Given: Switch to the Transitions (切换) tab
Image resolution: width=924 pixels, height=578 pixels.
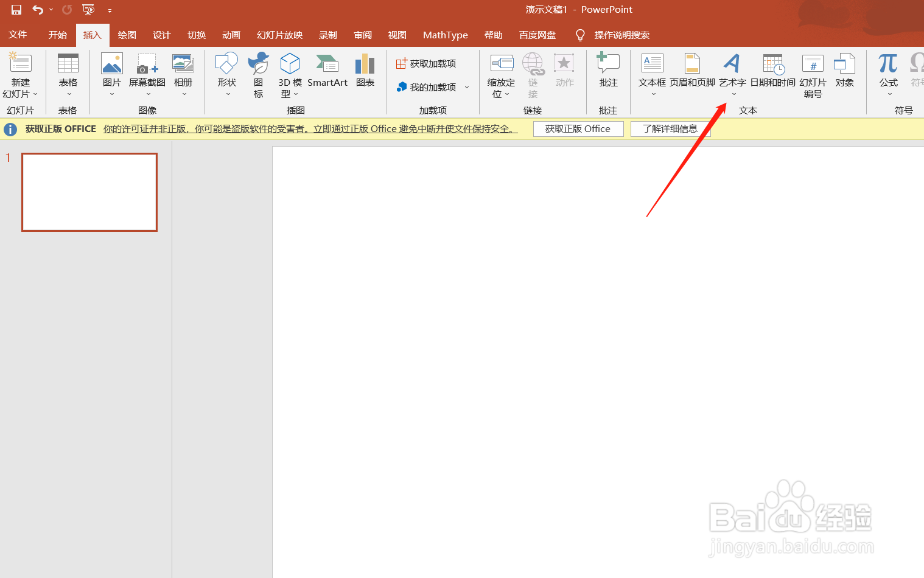Looking at the screenshot, I should [x=196, y=35].
